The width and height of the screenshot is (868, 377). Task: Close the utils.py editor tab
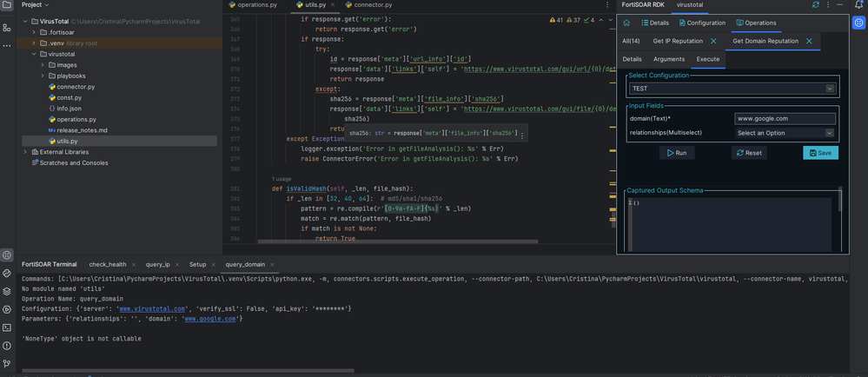point(335,5)
